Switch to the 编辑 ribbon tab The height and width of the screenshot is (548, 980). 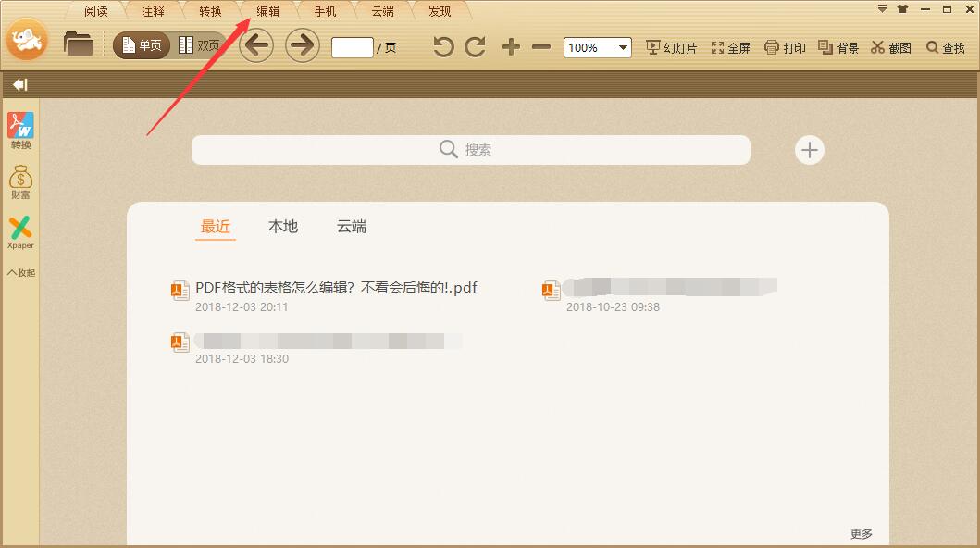[267, 10]
